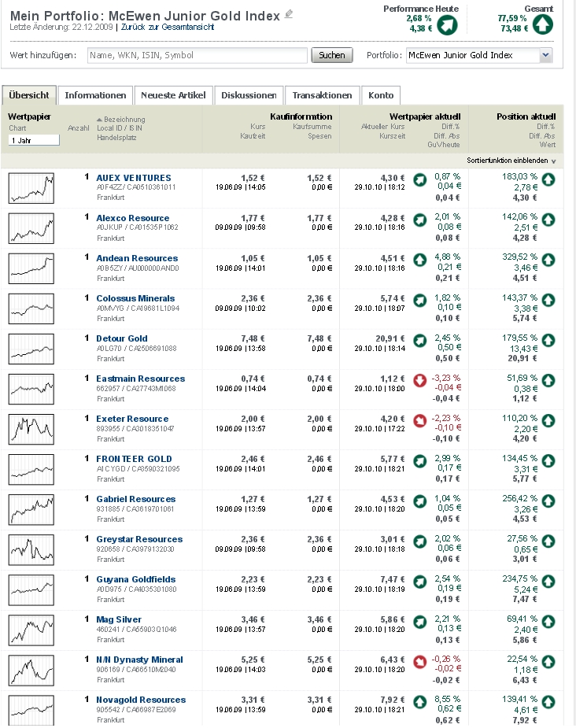Click the red trend arrow for Exeter Resource
This screenshot has width=576, height=728.
coord(420,421)
